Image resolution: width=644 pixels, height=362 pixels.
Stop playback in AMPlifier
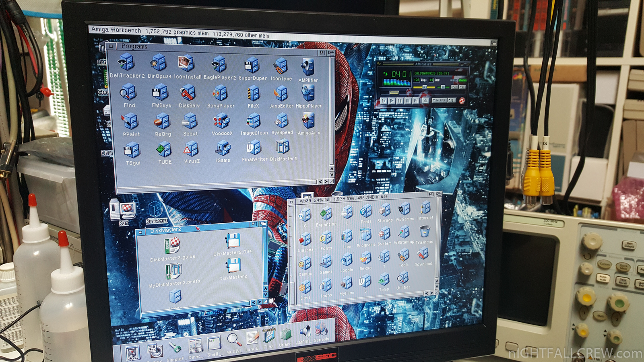(408, 101)
